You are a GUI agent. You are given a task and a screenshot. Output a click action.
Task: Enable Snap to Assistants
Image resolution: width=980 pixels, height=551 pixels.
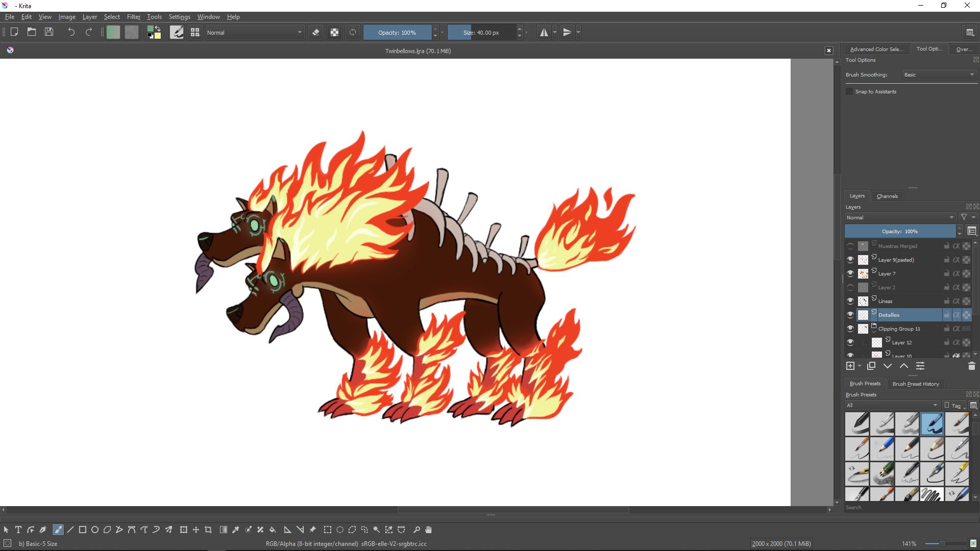848,91
